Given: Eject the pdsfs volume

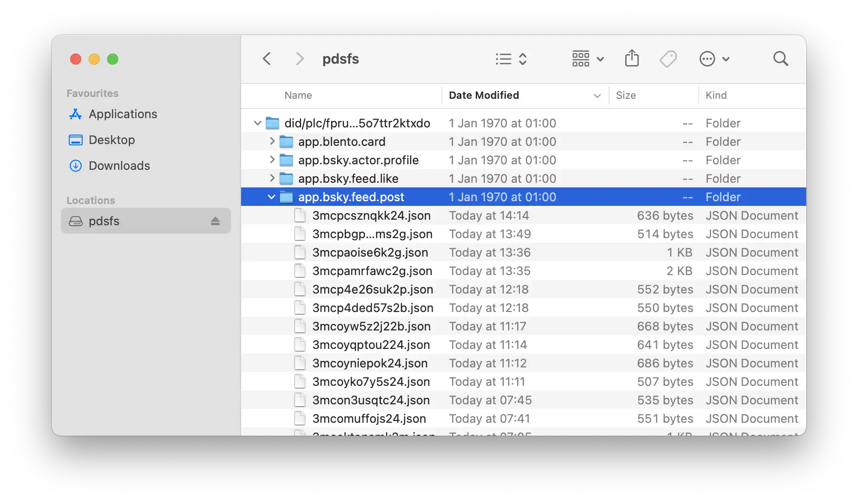Looking at the screenshot, I should (215, 221).
